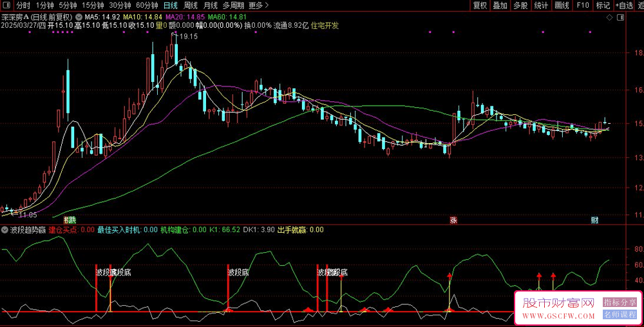The image size is (644, 327).
Task: Click the MA10: 14.84 label
Action: point(143,17)
